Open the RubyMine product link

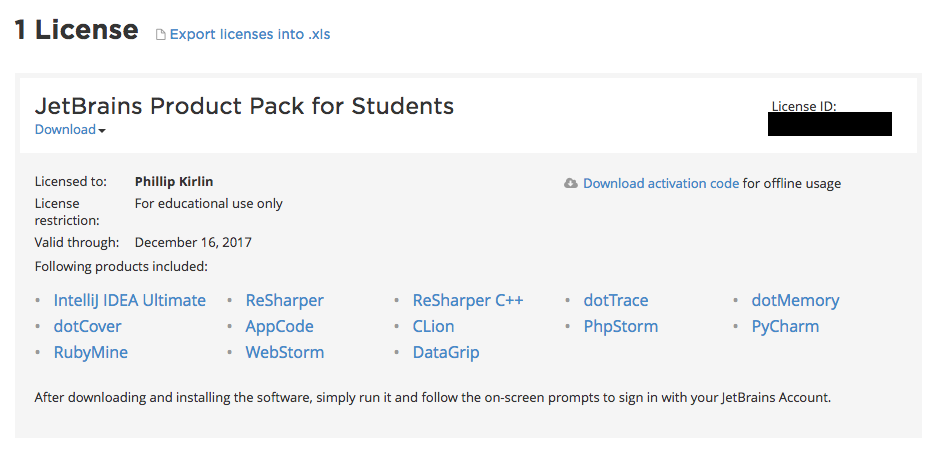coord(91,352)
